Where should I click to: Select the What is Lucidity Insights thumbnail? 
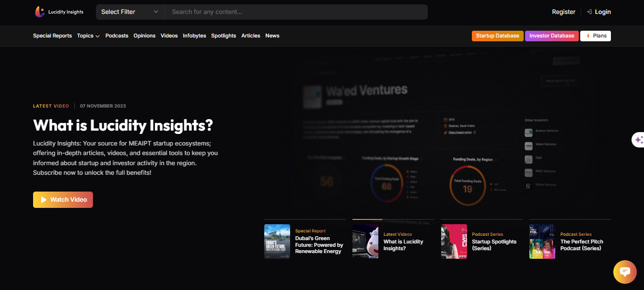pyautogui.click(x=365, y=242)
